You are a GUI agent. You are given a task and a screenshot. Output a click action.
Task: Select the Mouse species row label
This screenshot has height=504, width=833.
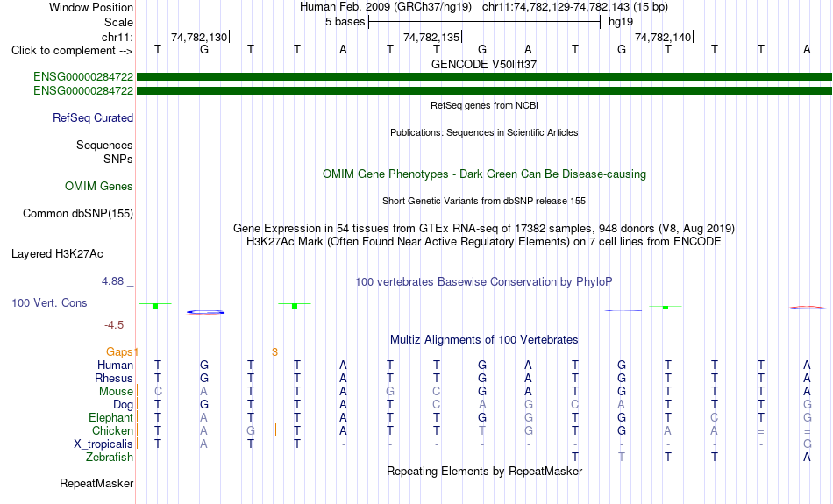(x=116, y=392)
